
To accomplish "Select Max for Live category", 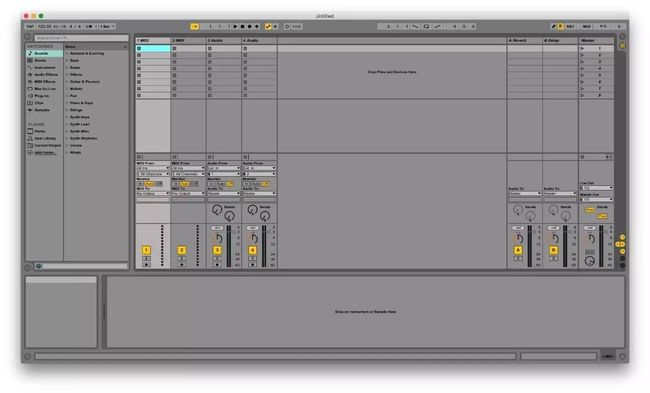I will 44,89.
